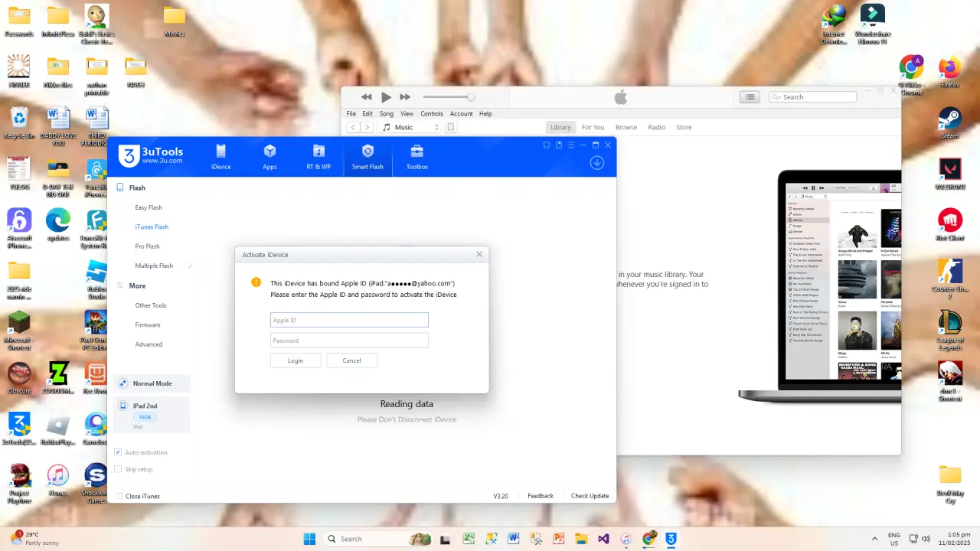Close the Activate iDevice dialog
The height and width of the screenshot is (551, 980).
point(479,254)
